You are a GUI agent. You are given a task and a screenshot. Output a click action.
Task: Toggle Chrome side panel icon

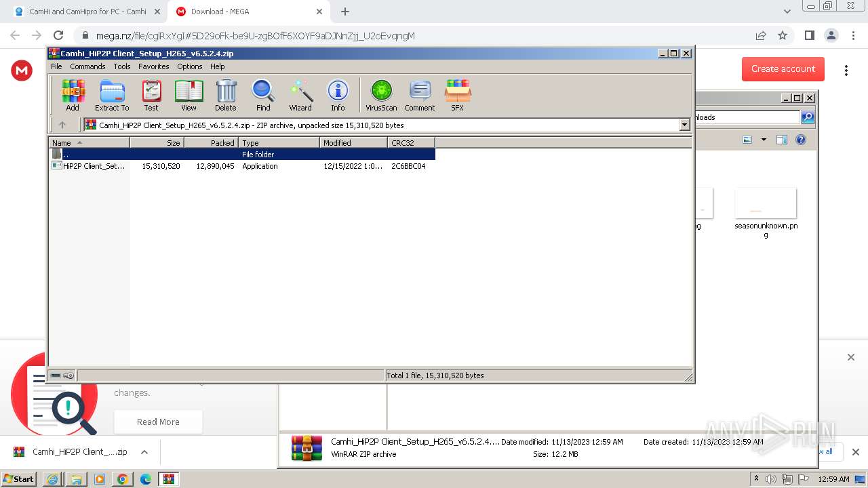[809, 36]
